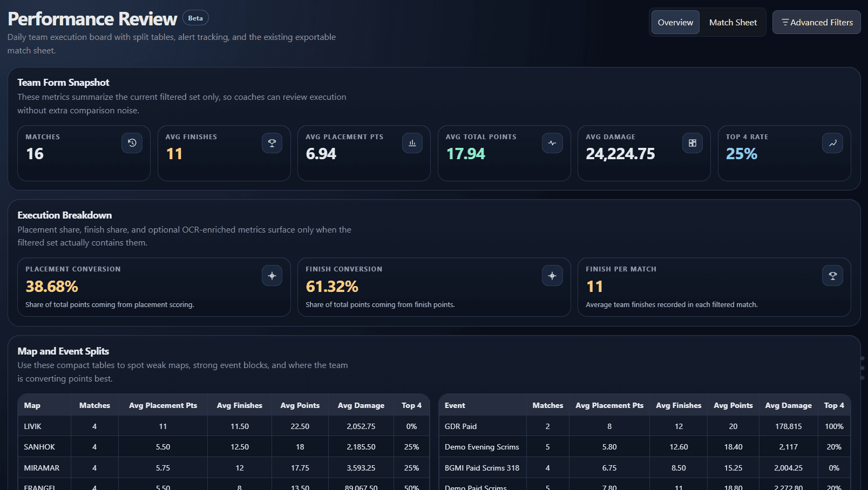Select the GDR Paid event row
Screen dimensions: 868x490
(x=460, y=426)
